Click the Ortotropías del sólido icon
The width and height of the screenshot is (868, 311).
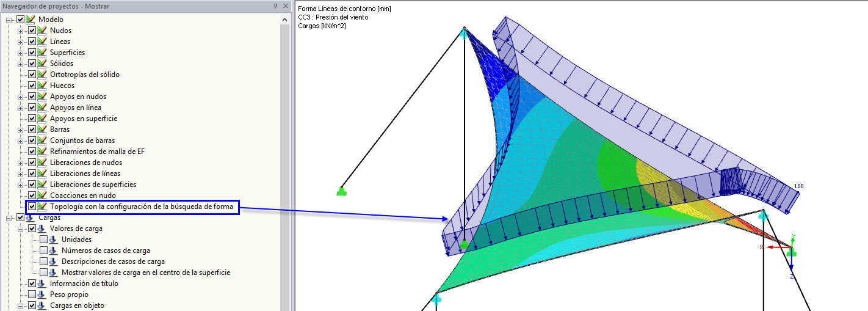[42, 75]
